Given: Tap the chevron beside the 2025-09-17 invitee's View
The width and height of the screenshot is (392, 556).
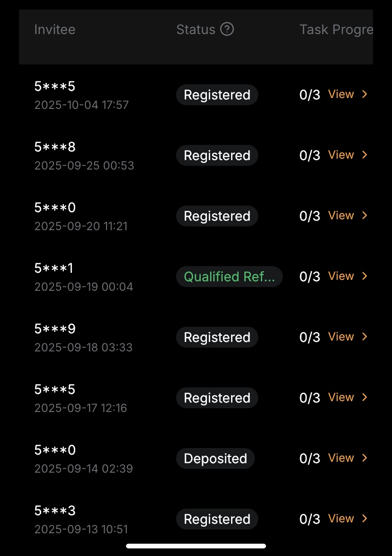Looking at the screenshot, I should pos(365,397).
